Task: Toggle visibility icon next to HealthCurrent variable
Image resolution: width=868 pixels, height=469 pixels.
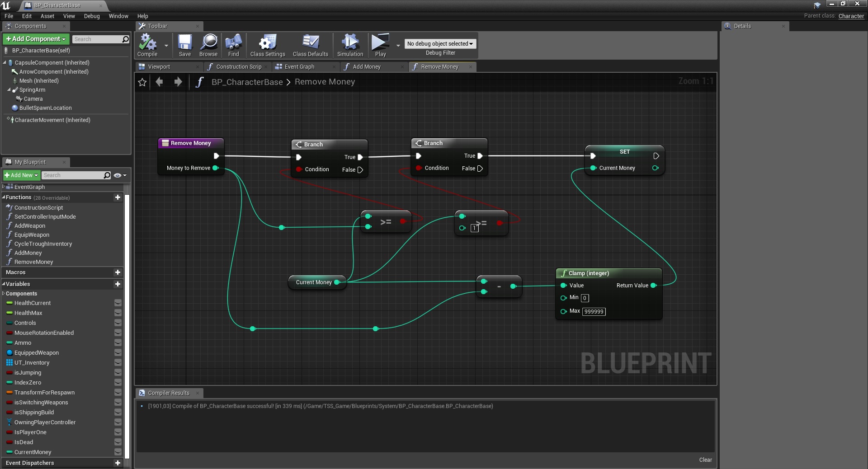Action: pos(118,303)
